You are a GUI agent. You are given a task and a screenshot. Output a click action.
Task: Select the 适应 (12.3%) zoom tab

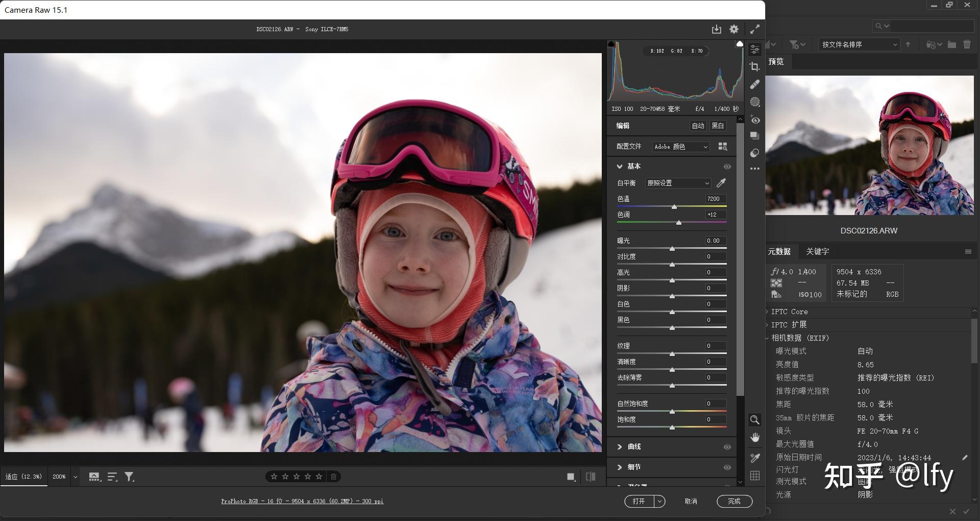(x=23, y=477)
